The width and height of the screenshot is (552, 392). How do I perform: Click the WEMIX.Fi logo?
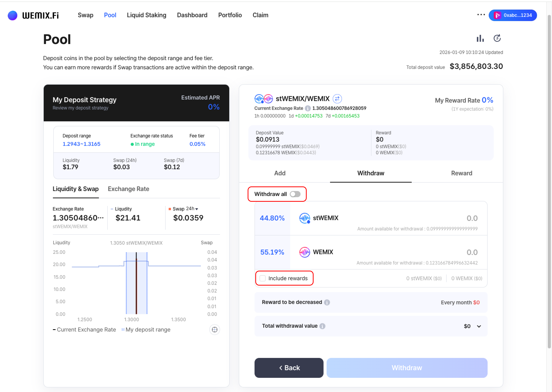tap(33, 16)
